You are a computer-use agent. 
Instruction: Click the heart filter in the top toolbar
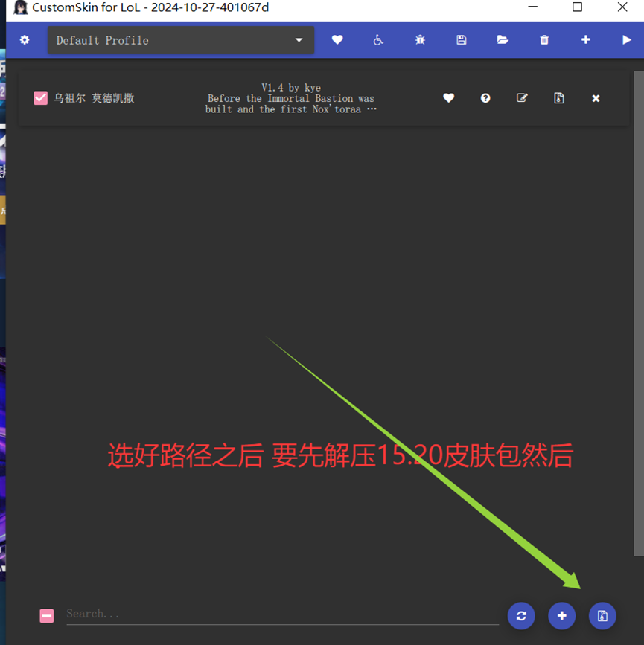(337, 39)
